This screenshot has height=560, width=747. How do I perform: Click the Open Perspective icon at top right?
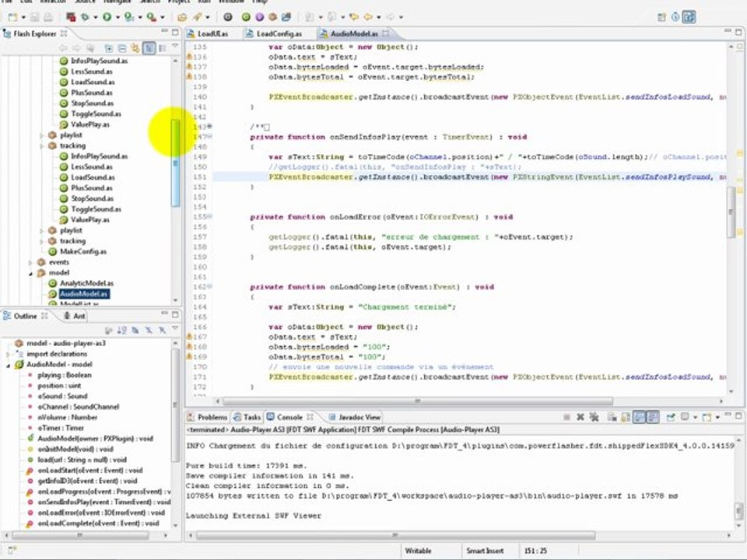pyautogui.click(x=661, y=17)
